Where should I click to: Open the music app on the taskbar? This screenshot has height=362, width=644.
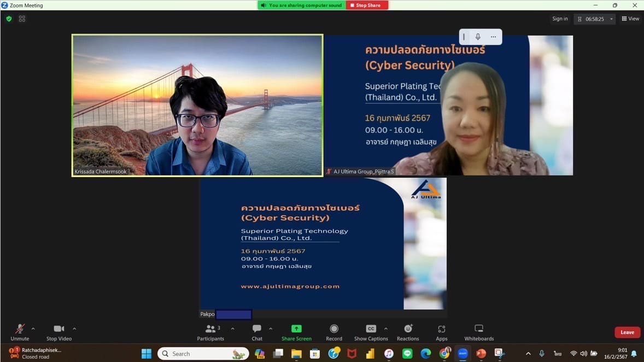[x=389, y=353]
